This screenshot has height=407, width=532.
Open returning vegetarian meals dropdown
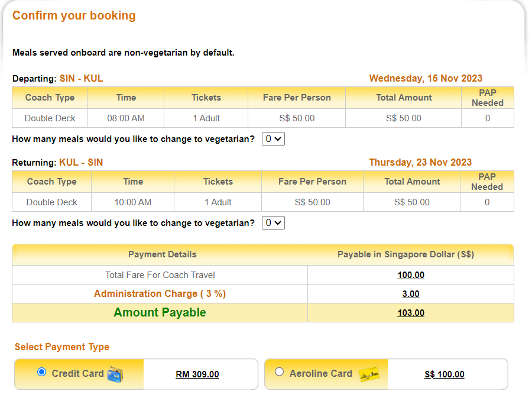[273, 223]
